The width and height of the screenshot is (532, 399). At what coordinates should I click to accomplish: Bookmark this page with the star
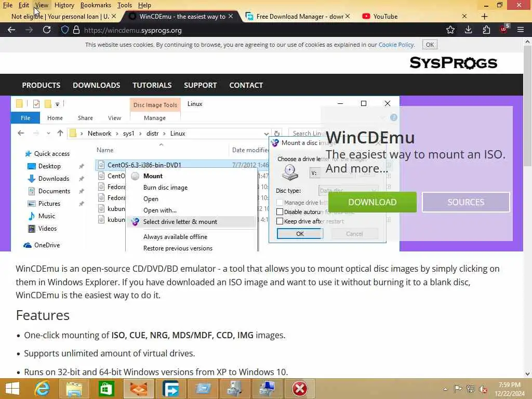(450, 30)
